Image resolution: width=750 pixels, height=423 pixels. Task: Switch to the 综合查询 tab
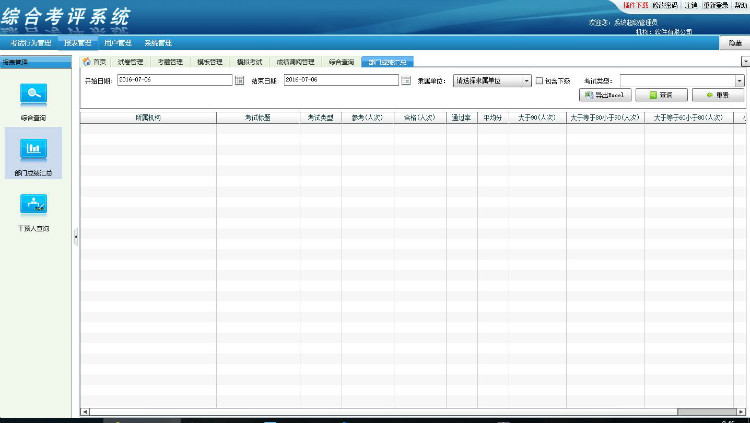click(342, 62)
